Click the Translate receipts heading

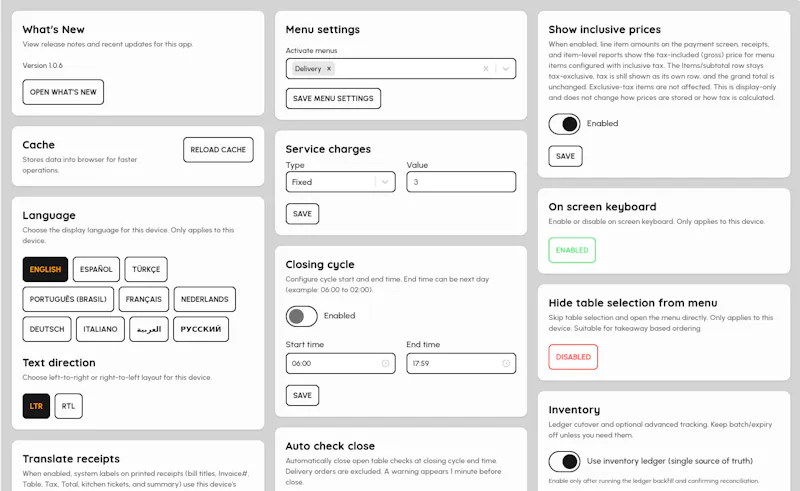(71, 459)
